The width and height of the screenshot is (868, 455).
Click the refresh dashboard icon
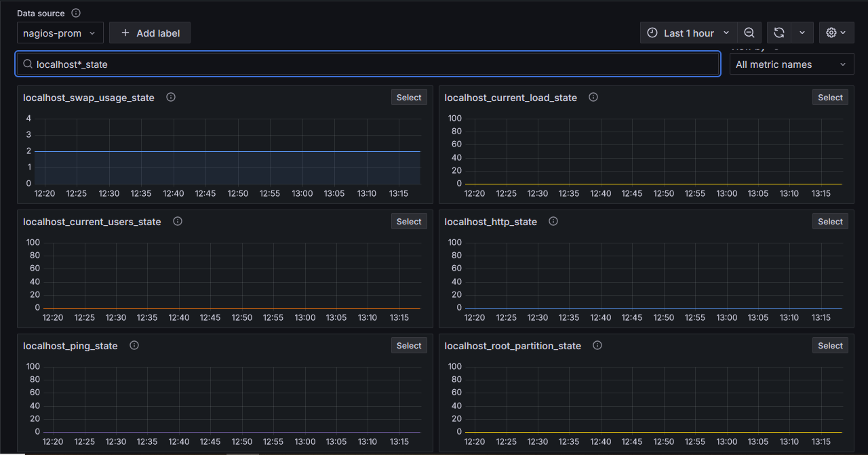[779, 33]
